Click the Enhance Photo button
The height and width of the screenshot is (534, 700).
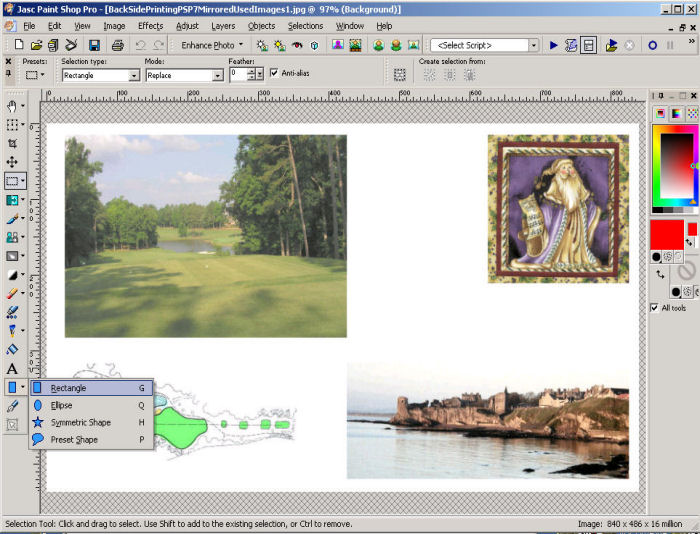point(208,45)
